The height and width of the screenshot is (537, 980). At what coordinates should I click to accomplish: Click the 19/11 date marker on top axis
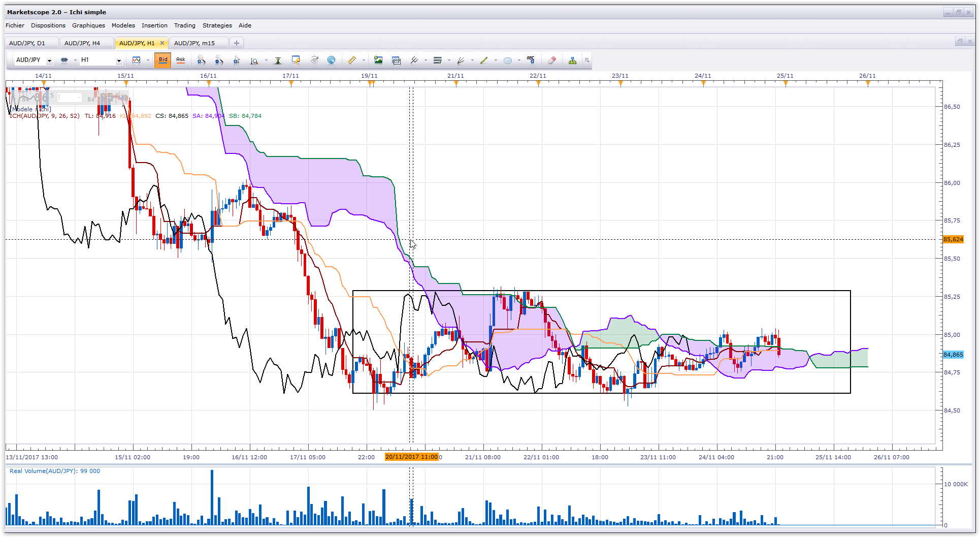click(369, 76)
